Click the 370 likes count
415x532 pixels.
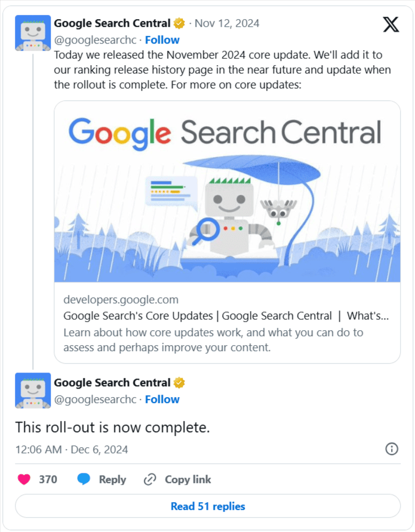point(48,479)
